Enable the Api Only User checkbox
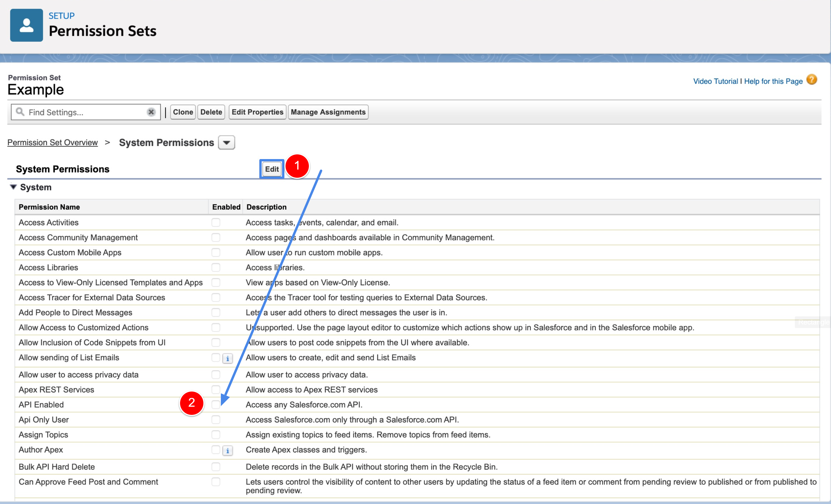Screen dimensions: 831x504 tap(216, 420)
